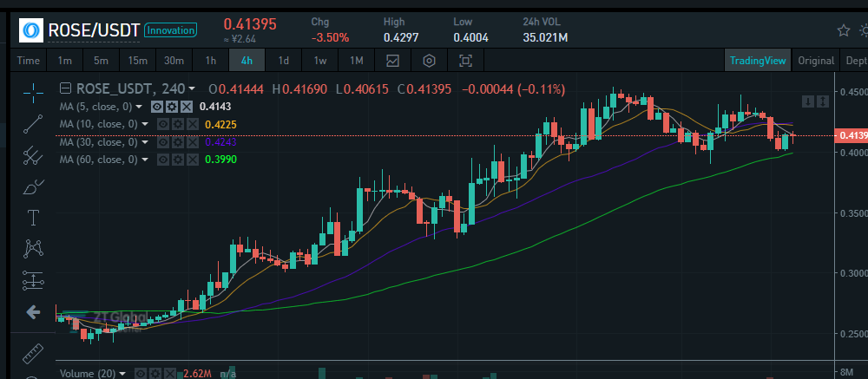Viewport: 868px width, 379px height.
Task: Remove the MA 30 indicator
Action: (x=192, y=142)
